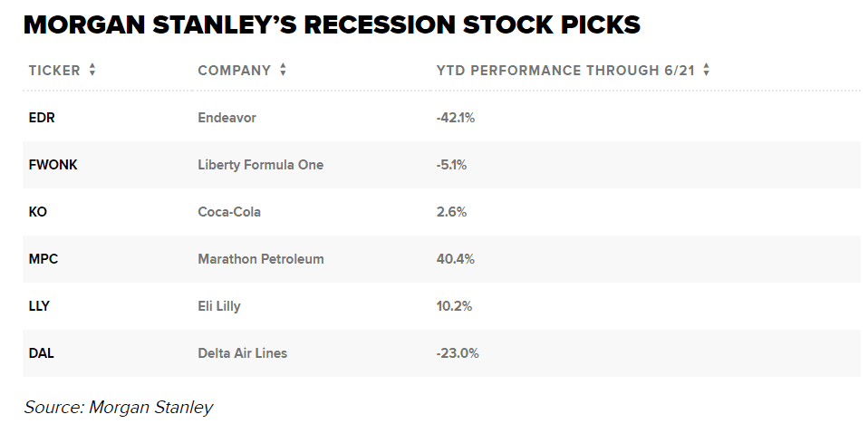Screen dimensions: 868x424
Task: Sort by YTD Performance sort arrows
Action: 706,70
